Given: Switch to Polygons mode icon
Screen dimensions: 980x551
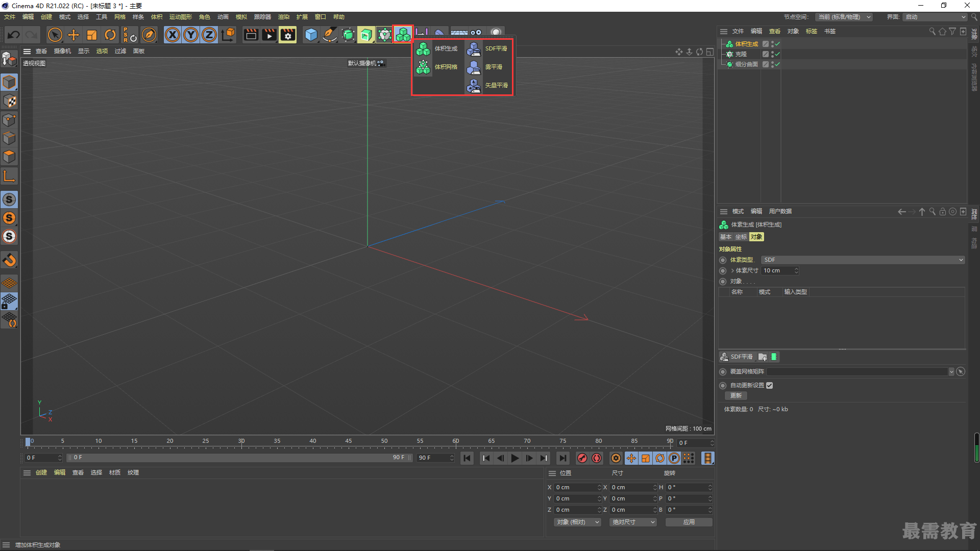Looking at the screenshot, I should coord(9,157).
